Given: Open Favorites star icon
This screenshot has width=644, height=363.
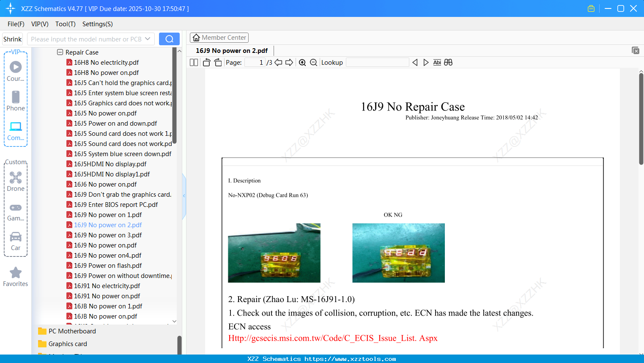Looking at the screenshot, I should [16, 272].
